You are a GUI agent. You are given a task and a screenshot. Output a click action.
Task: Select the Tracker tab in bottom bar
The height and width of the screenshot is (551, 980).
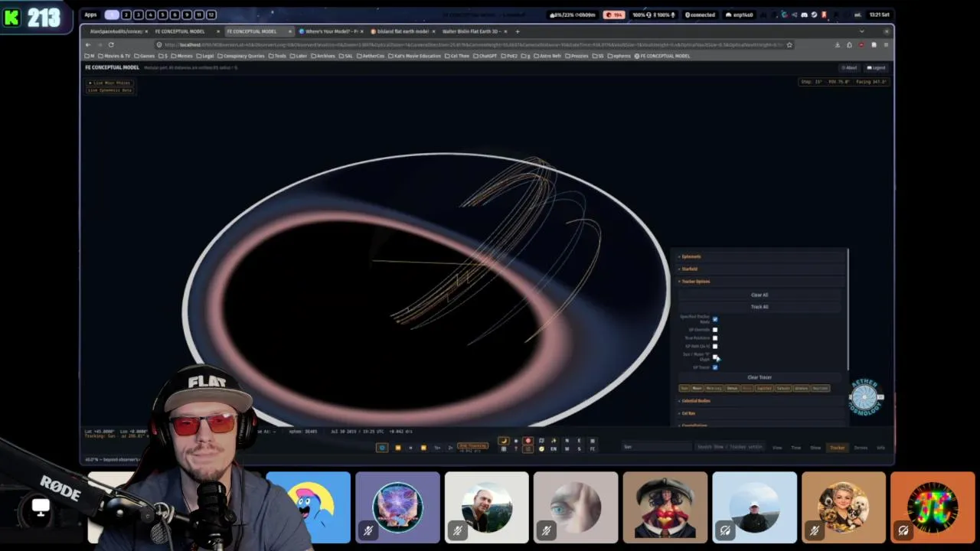tap(838, 448)
